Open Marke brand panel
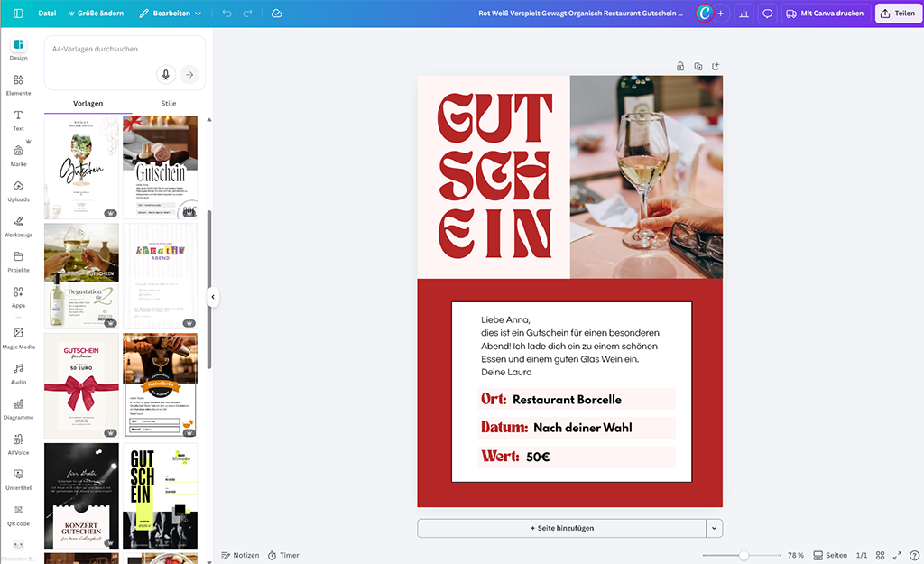 click(18, 155)
